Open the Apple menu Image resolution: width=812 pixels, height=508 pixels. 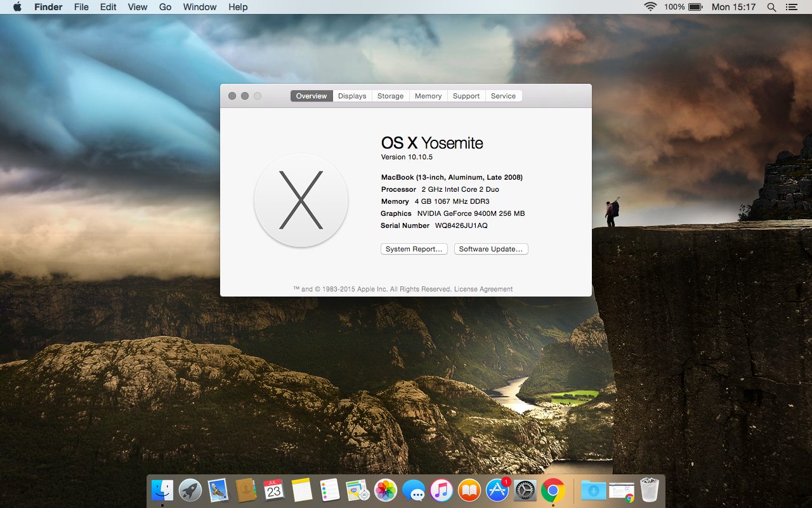pyautogui.click(x=17, y=7)
